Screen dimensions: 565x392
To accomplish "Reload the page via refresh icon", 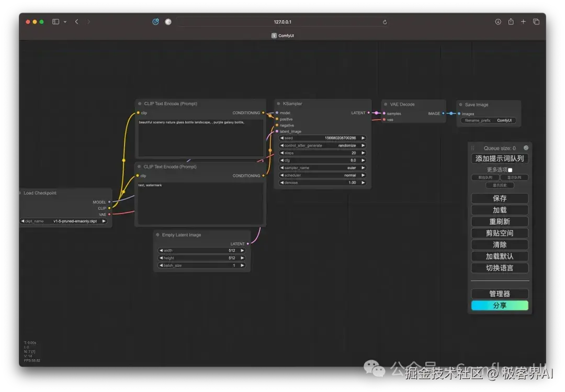I will pyautogui.click(x=385, y=22).
